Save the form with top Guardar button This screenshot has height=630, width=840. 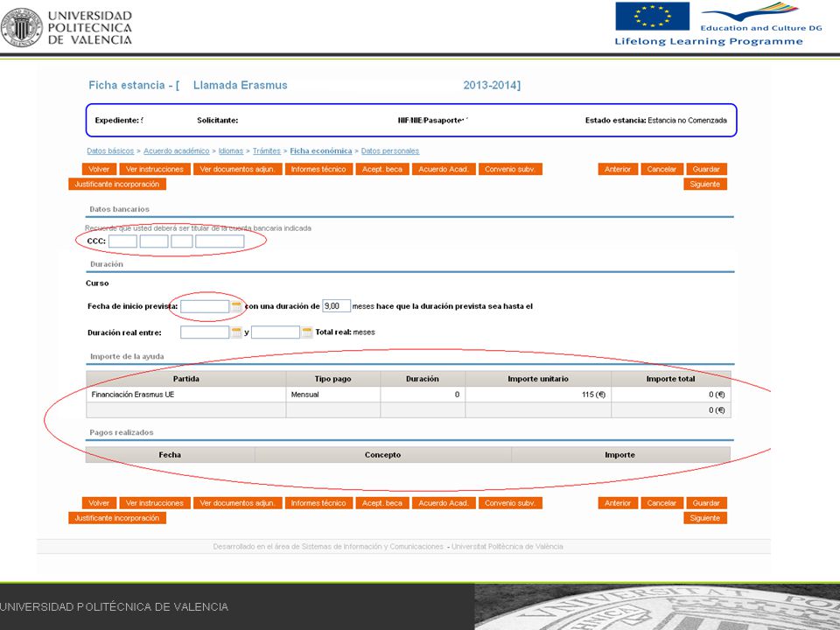(x=706, y=169)
